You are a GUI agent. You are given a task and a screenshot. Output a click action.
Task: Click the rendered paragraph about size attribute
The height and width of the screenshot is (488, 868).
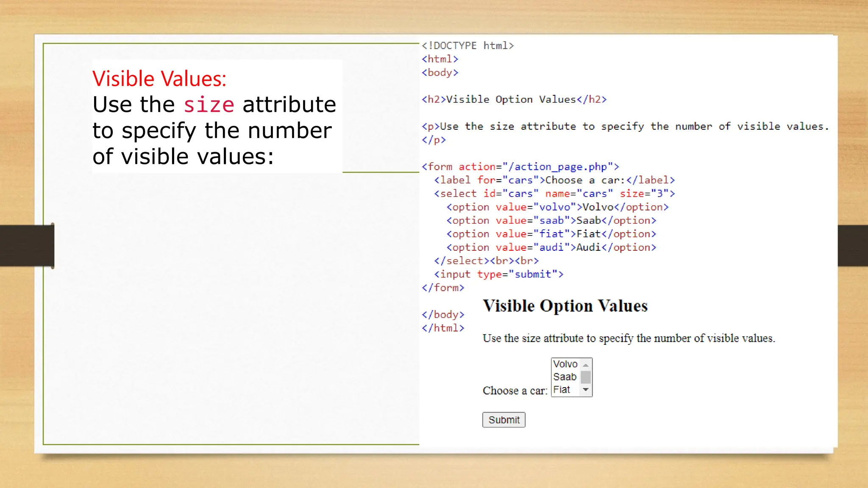(x=629, y=338)
